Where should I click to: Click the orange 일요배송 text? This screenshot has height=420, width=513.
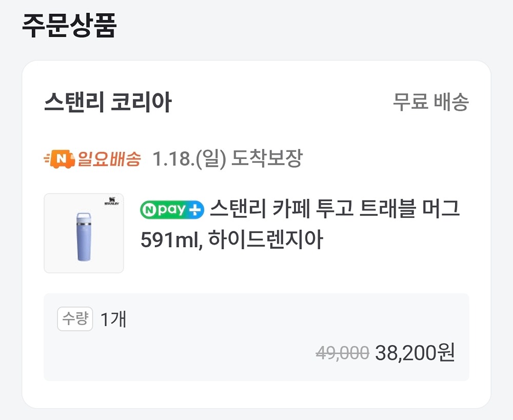pos(109,159)
